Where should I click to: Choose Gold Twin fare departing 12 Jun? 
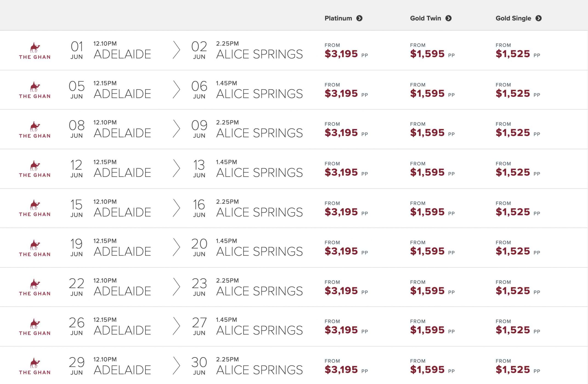427,172
